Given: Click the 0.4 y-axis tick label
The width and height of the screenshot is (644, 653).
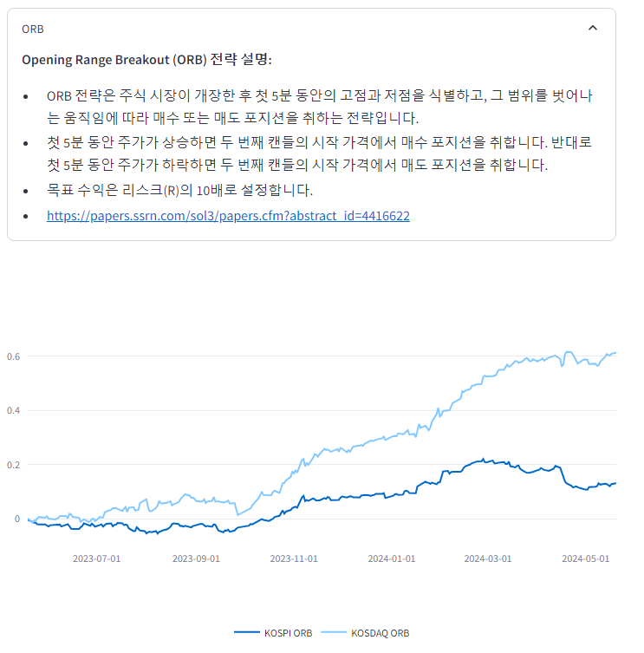Looking at the screenshot, I should coord(13,410).
